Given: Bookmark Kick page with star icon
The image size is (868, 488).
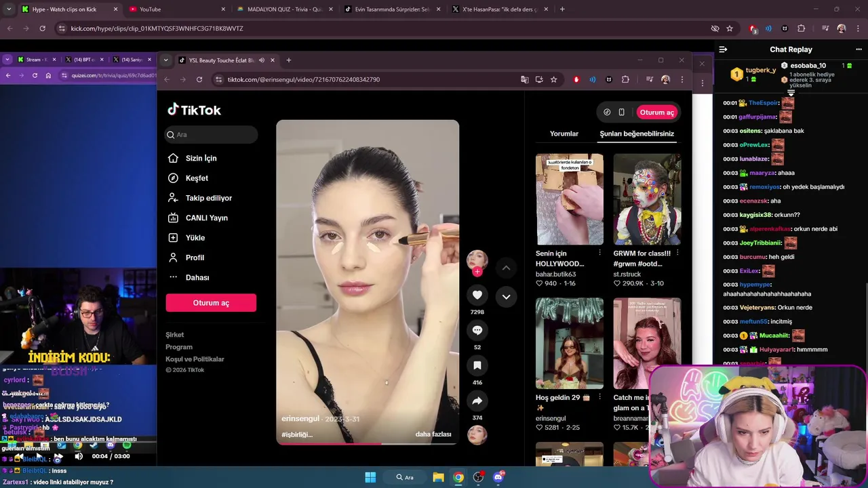Looking at the screenshot, I should pos(730,28).
